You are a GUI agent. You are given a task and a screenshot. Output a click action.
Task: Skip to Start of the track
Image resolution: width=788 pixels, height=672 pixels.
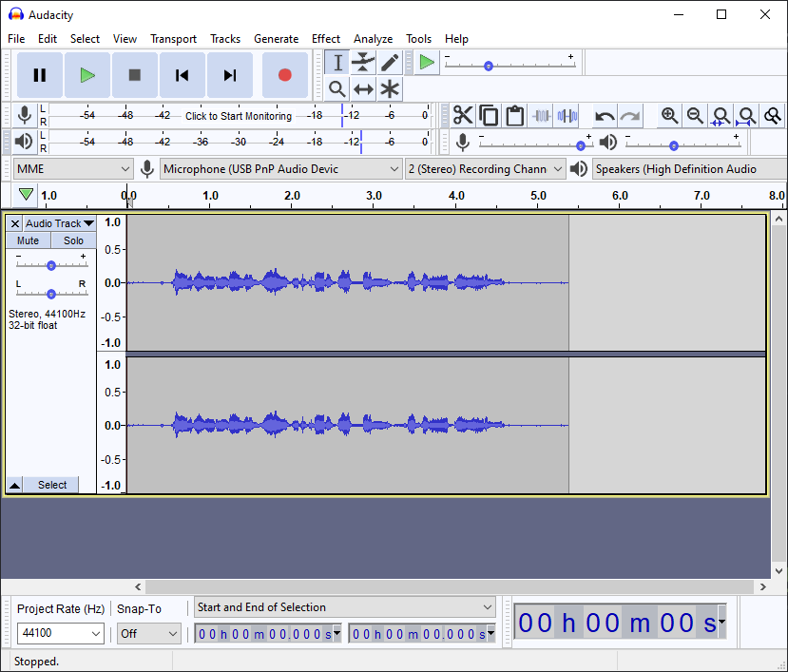[x=182, y=75]
